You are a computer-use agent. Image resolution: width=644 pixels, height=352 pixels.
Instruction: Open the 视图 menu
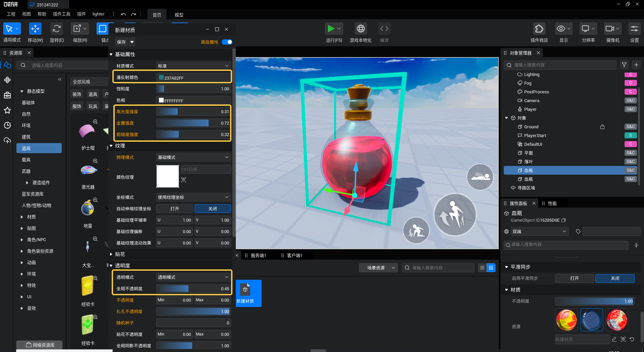26,14
